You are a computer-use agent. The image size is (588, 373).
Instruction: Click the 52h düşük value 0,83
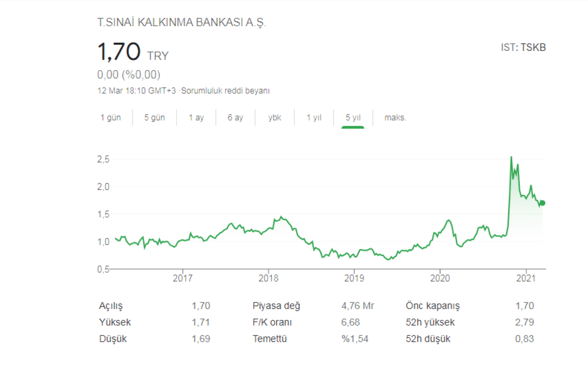pos(525,339)
